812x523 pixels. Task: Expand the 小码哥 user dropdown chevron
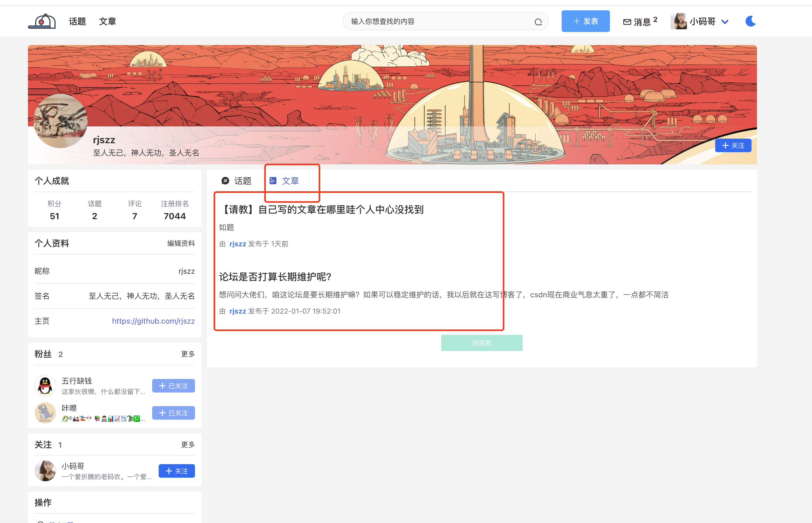point(725,22)
